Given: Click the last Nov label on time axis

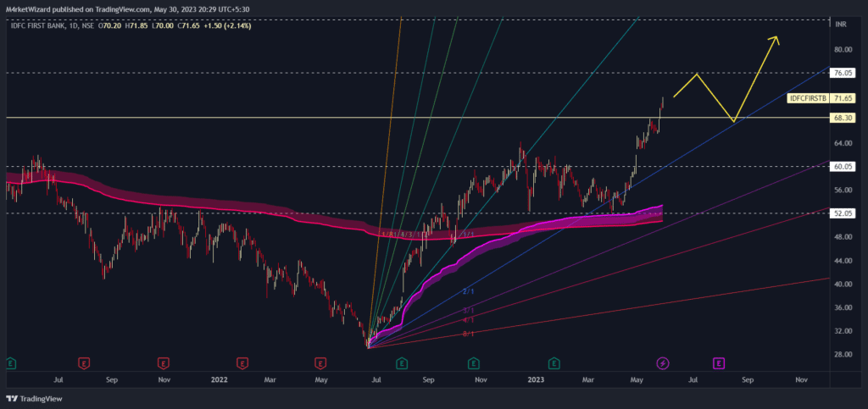Looking at the screenshot, I should pyautogui.click(x=800, y=379).
